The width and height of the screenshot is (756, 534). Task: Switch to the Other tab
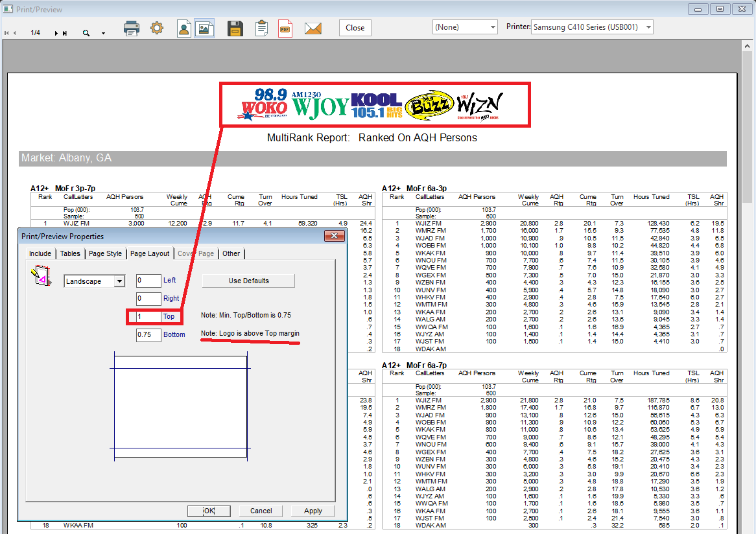pyautogui.click(x=231, y=253)
